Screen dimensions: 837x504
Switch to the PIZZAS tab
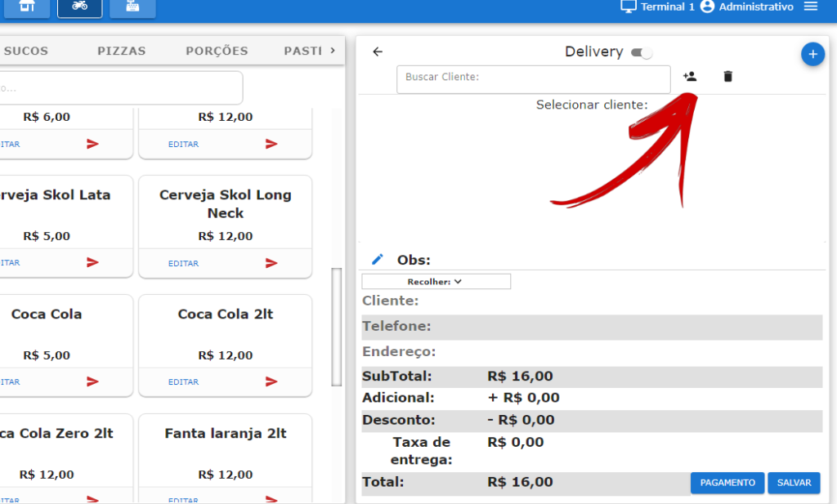click(122, 51)
